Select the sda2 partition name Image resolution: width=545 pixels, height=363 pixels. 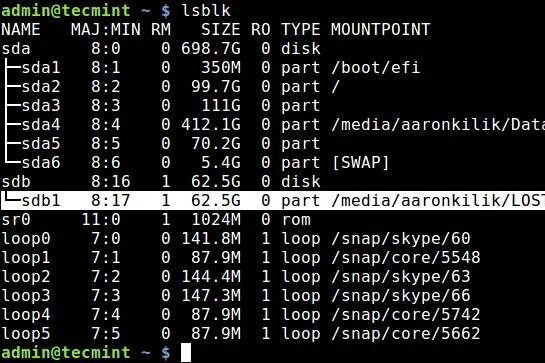[41, 87]
